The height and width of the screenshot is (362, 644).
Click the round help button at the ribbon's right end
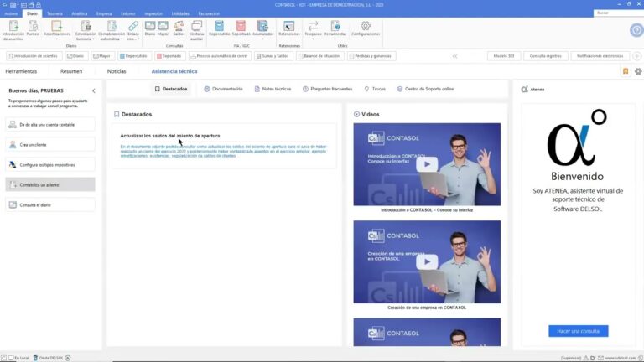click(636, 30)
